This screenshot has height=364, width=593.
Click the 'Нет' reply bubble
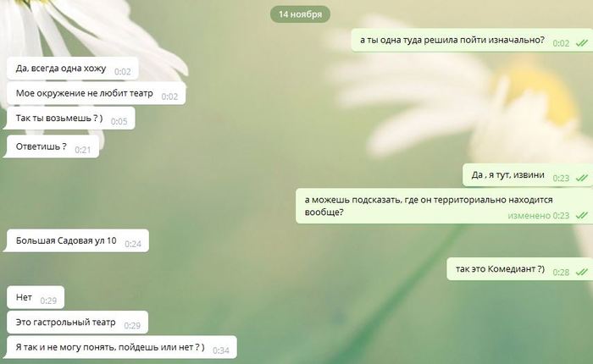[36, 297]
